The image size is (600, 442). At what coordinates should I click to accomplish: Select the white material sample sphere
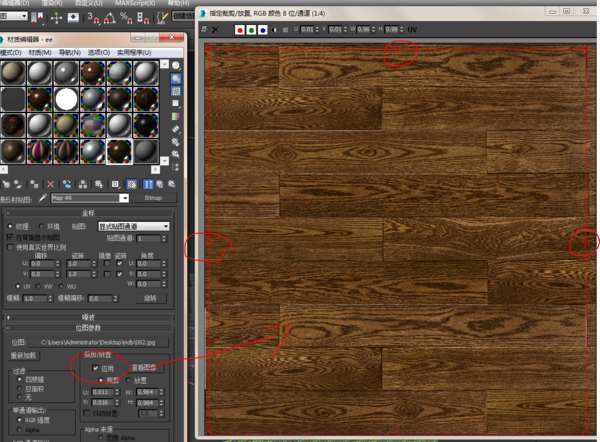66,99
